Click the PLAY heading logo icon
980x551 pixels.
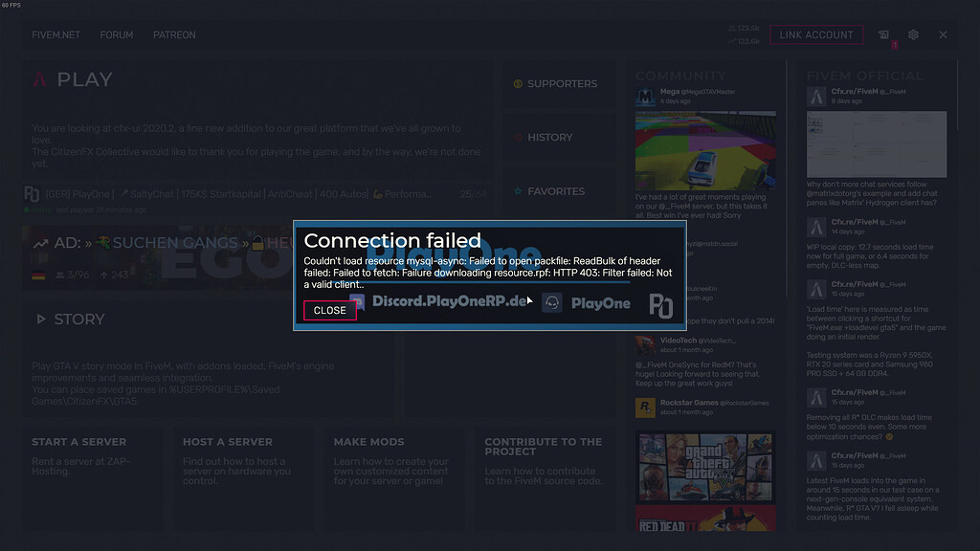(40, 79)
